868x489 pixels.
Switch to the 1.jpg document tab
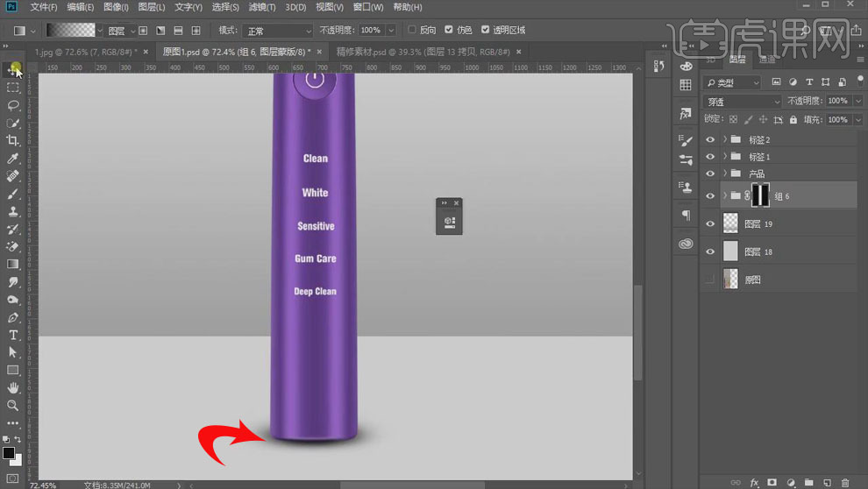coord(82,52)
